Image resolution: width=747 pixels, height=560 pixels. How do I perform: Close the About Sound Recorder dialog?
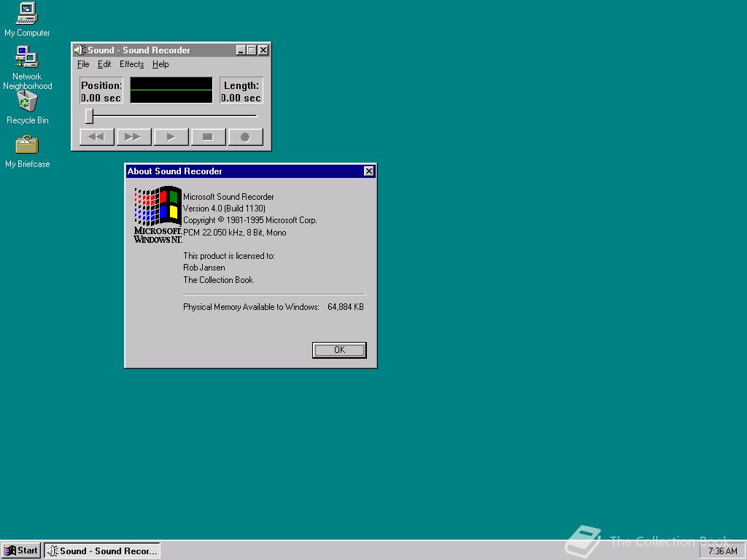368,171
